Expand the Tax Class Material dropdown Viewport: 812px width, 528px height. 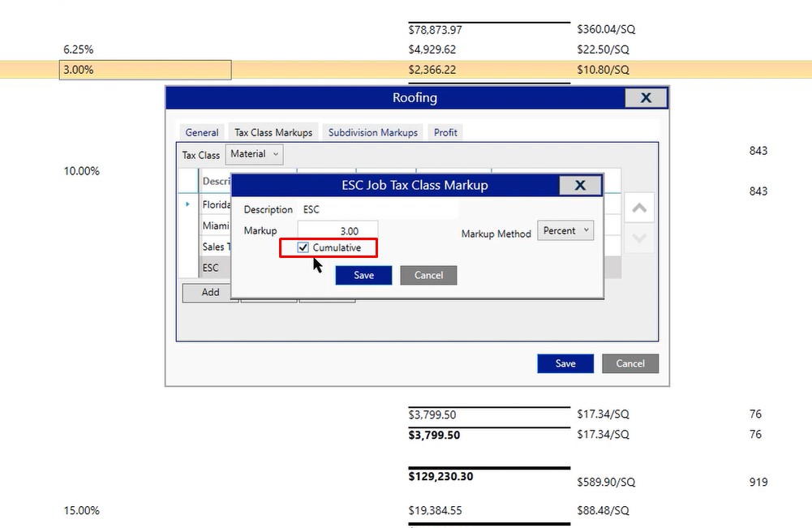(x=255, y=154)
